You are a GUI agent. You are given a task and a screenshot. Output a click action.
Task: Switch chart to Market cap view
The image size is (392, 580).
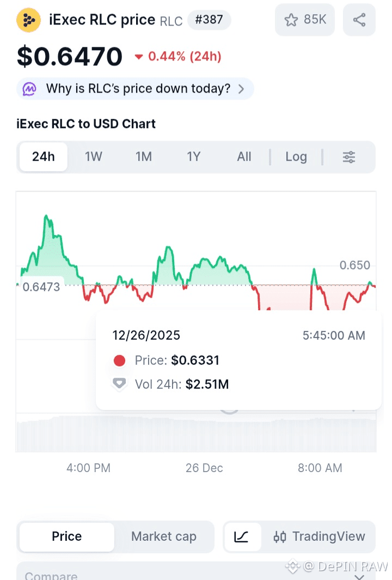coord(163,536)
